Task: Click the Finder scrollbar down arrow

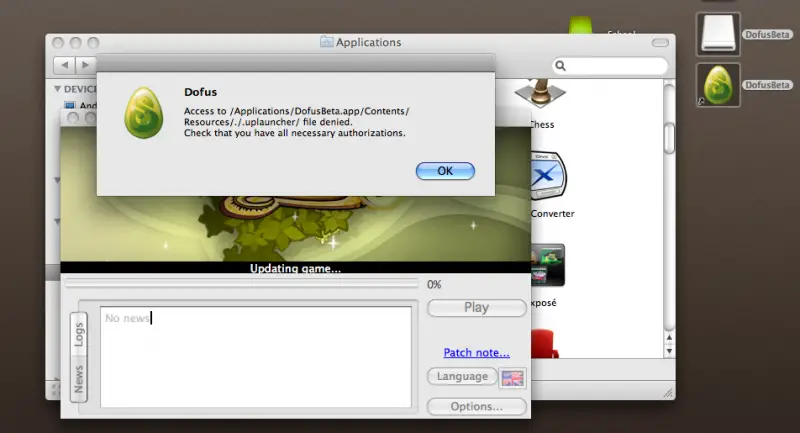Action: 669,351
